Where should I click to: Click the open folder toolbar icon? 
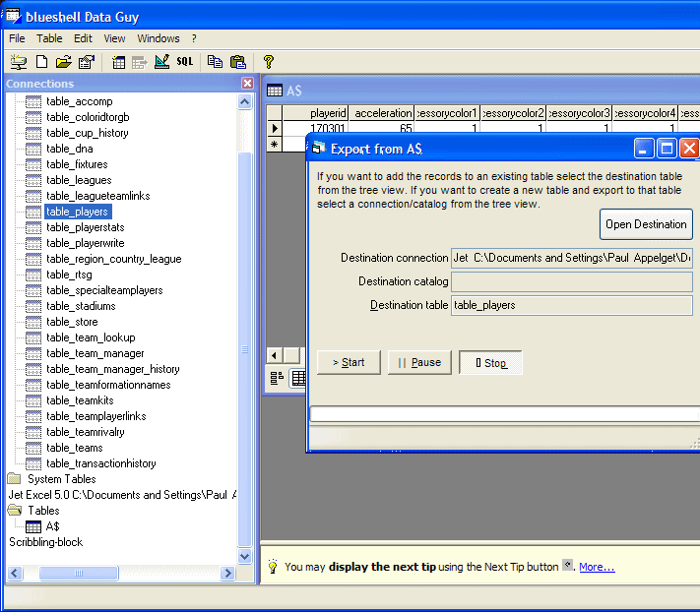point(64,62)
